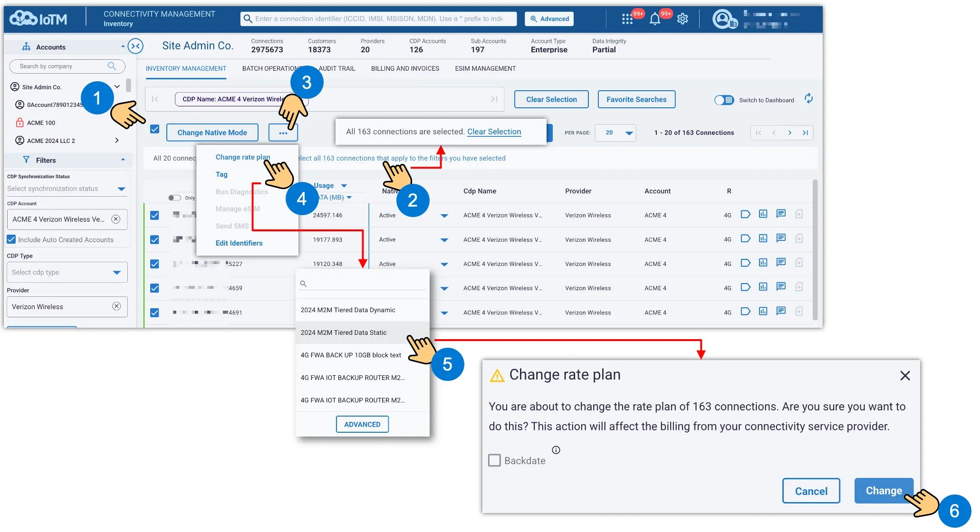Choose Edit Identifiers from the actions menu
Viewport: 980px width, 532px height.
tap(239, 243)
